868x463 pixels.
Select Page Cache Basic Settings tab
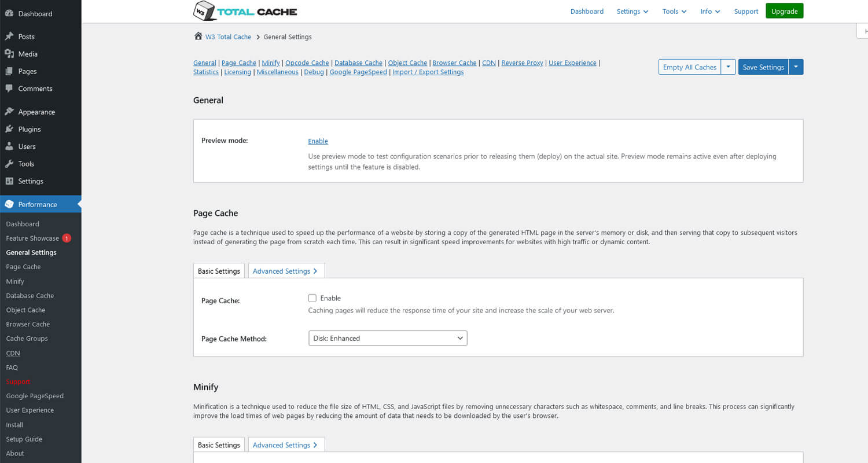coord(219,271)
